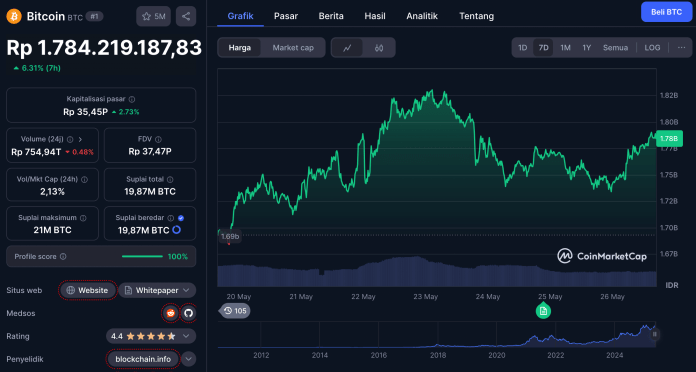Set chart range to Semua
Image resolution: width=696 pixels, height=372 pixels.
click(x=615, y=47)
